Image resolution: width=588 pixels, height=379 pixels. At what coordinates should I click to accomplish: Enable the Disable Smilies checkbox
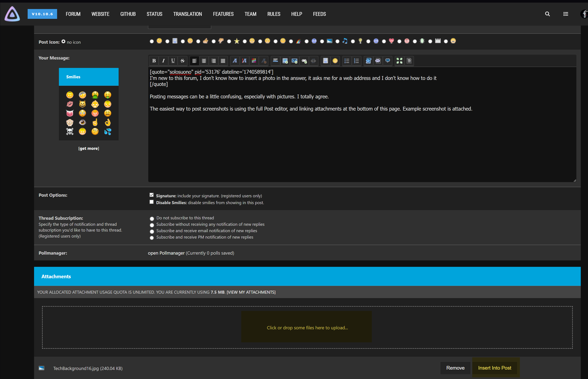click(x=152, y=202)
